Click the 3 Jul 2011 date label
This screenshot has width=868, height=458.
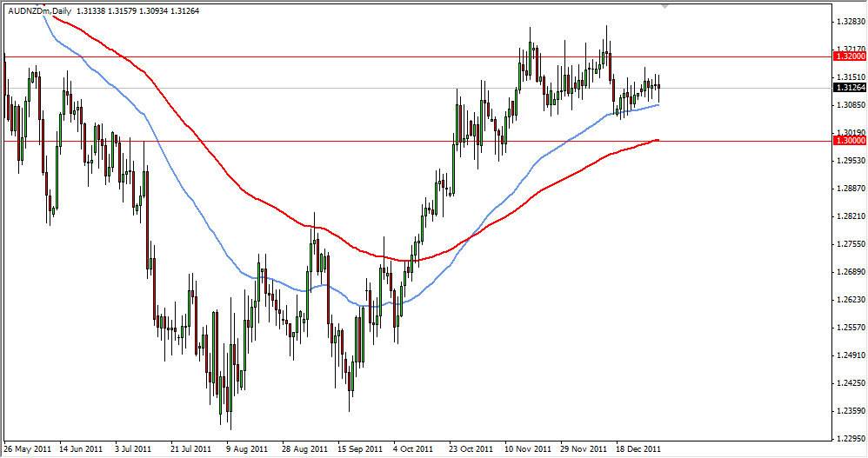click(x=137, y=449)
